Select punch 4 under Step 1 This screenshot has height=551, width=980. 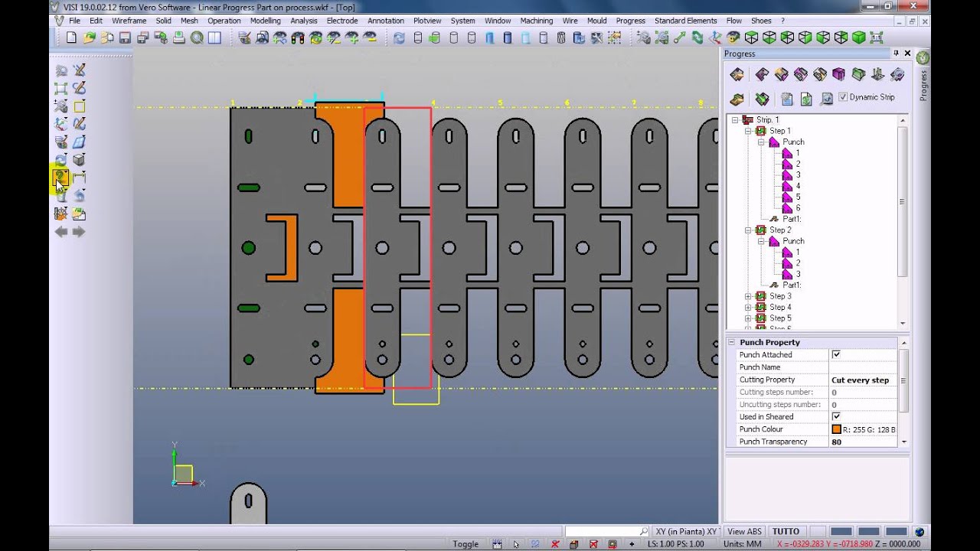click(x=798, y=186)
